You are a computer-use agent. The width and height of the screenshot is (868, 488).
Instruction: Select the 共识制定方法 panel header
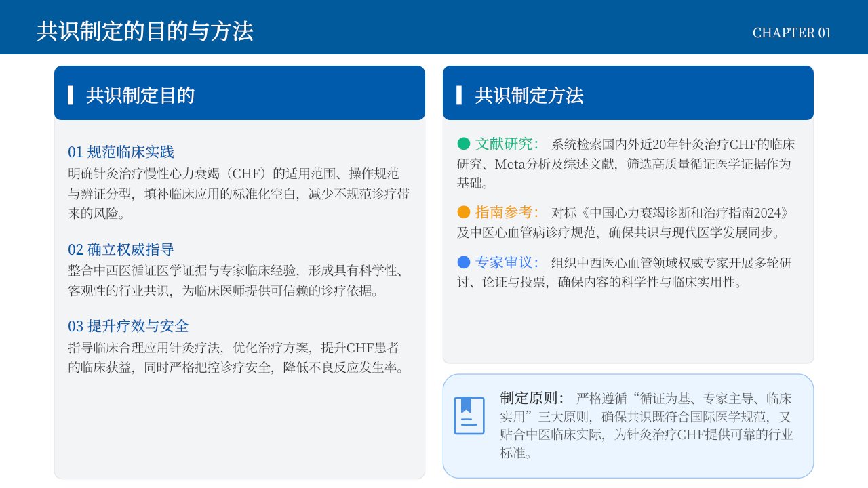click(628, 93)
